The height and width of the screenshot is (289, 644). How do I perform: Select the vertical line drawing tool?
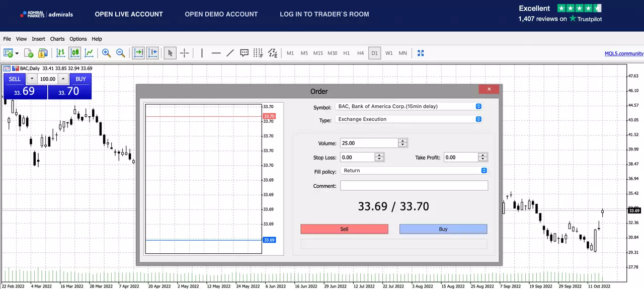click(202, 53)
